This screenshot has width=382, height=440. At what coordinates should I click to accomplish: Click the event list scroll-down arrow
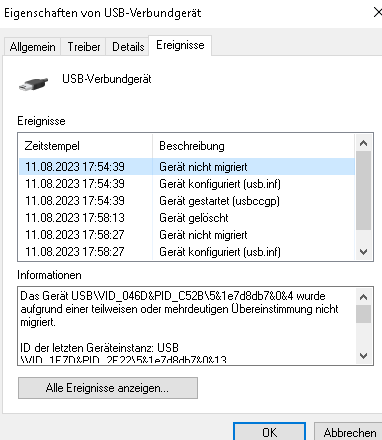tap(363, 252)
